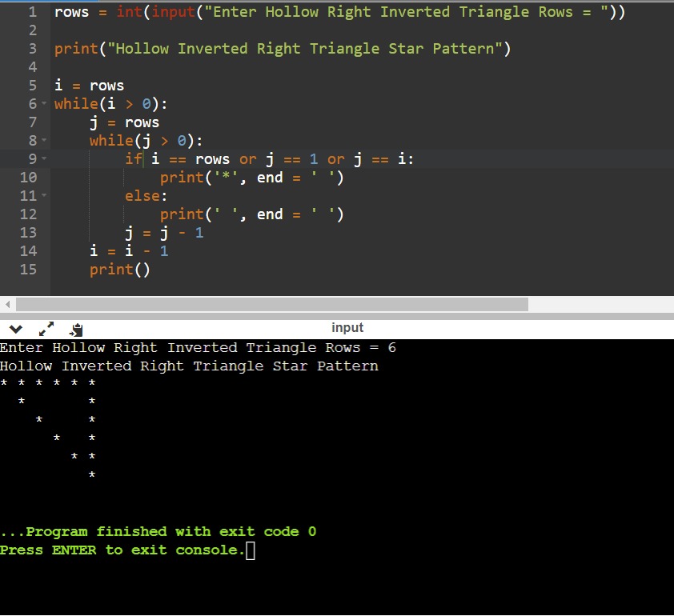This screenshot has height=616, width=674.
Task: Click line number 1 in the gutter
Action: click(x=32, y=12)
